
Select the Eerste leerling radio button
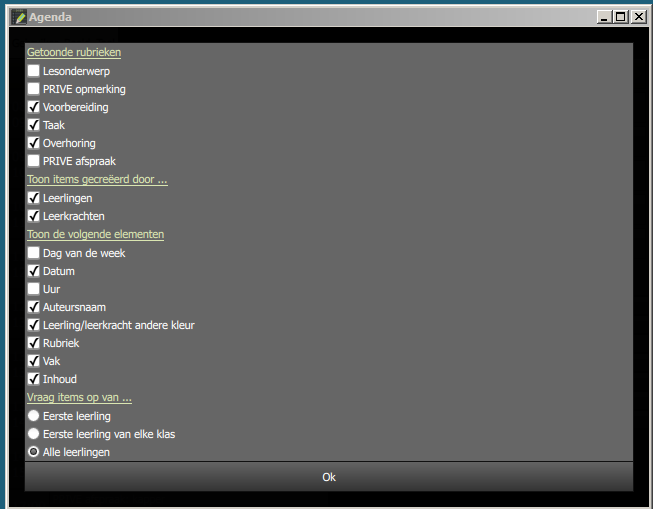33,416
